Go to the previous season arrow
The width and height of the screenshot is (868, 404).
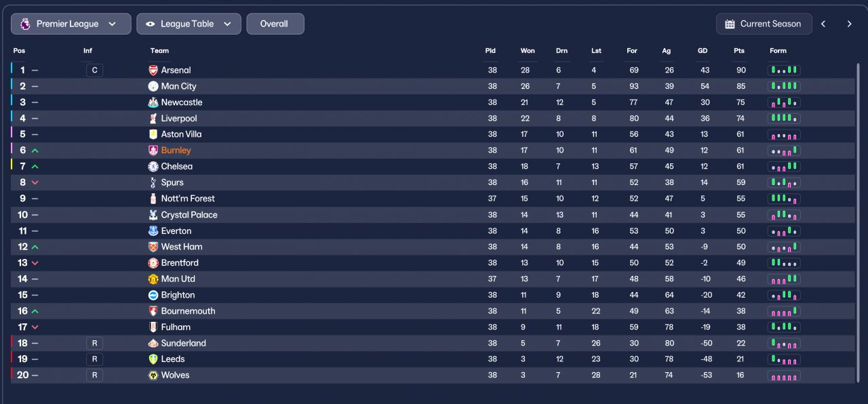823,24
